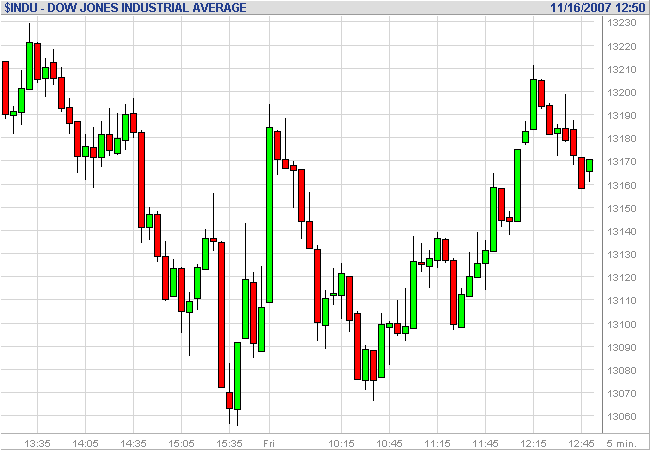The height and width of the screenshot is (450, 650).
Task: Click the 12:45 time axis label
Action: click(582, 443)
